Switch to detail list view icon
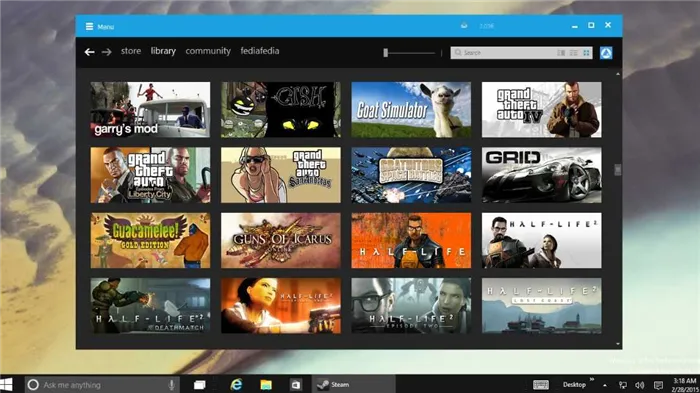This screenshot has height=393, width=700. [x=561, y=53]
